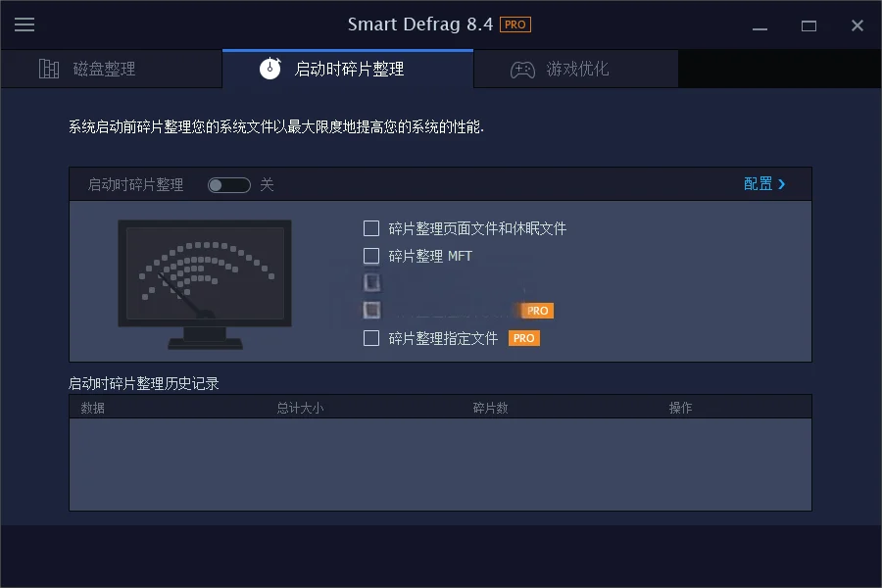This screenshot has height=588, width=882.
Task: Open the hamburger main menu
Action: 24,24
